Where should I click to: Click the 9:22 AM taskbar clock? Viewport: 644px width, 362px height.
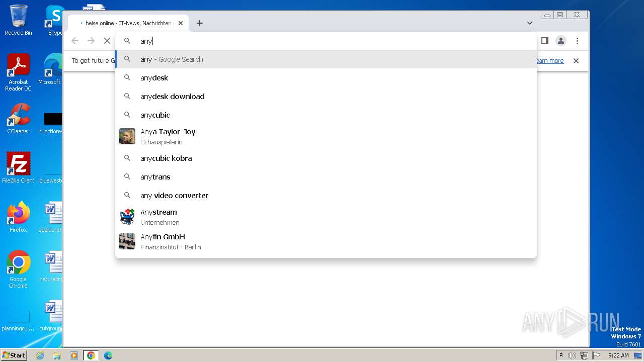(618, 355)
